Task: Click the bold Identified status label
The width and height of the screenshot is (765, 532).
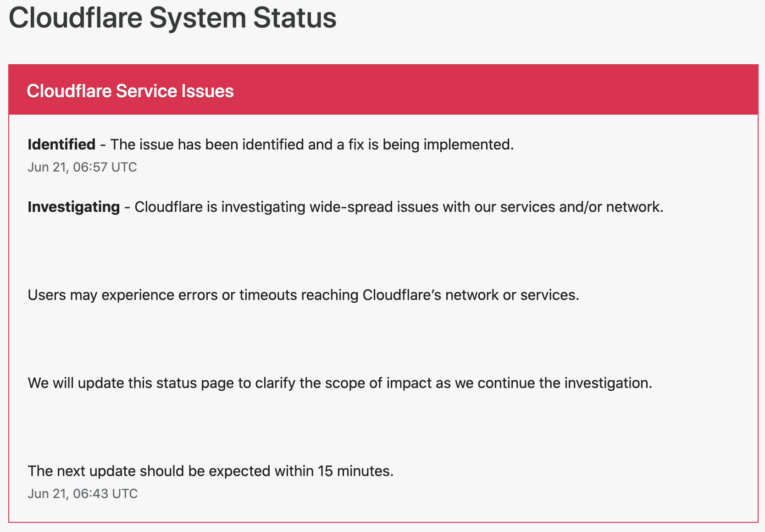Action: [61, 144]
